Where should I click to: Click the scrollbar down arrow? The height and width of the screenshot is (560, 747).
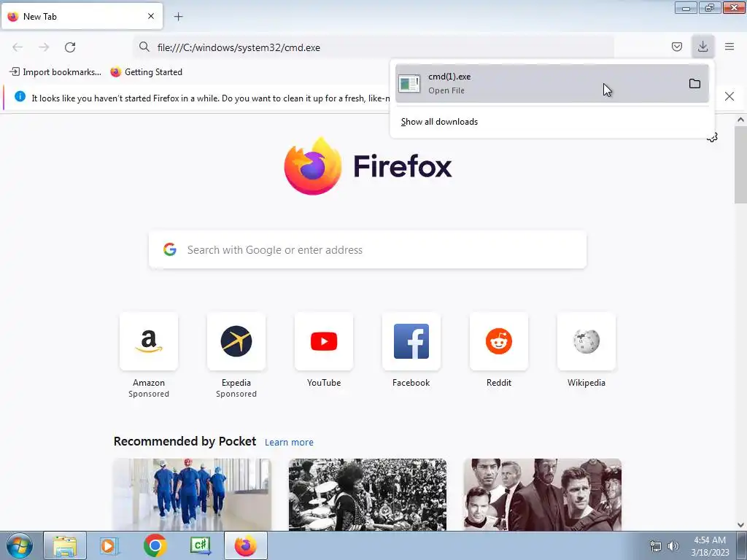[740, 525]
